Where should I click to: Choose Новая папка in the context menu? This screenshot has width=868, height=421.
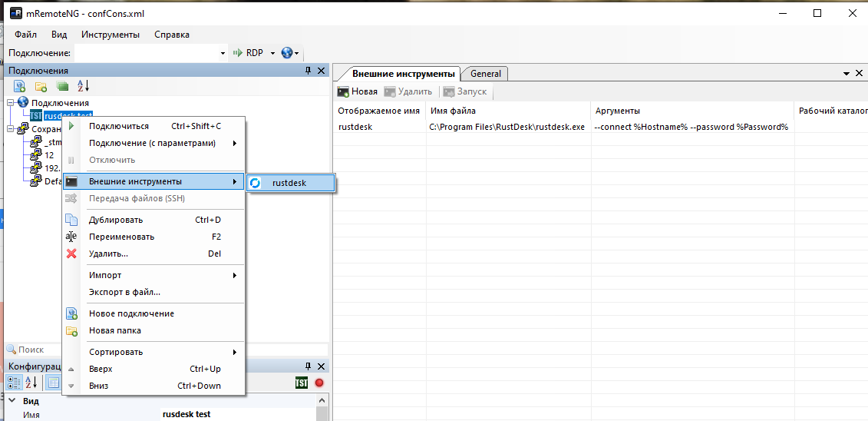pos(153,330)
